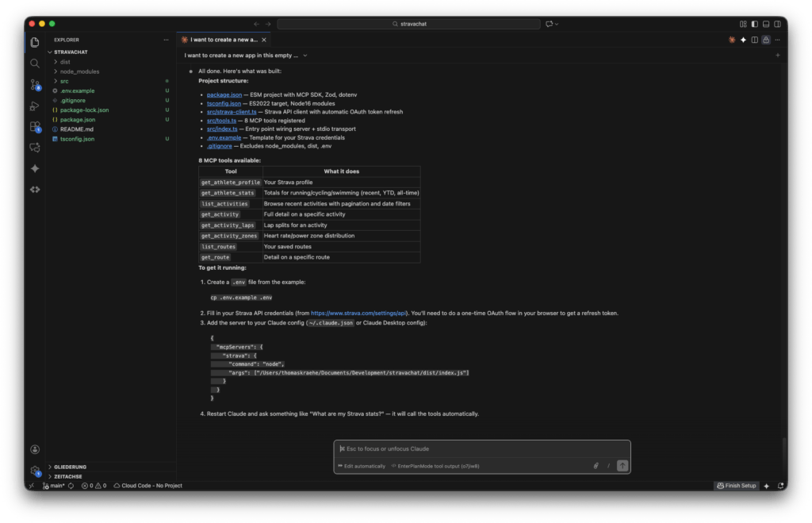Click the sparkle icon in editor actions
The height and width of the screenshot is (523, 812).
[743, 40]
